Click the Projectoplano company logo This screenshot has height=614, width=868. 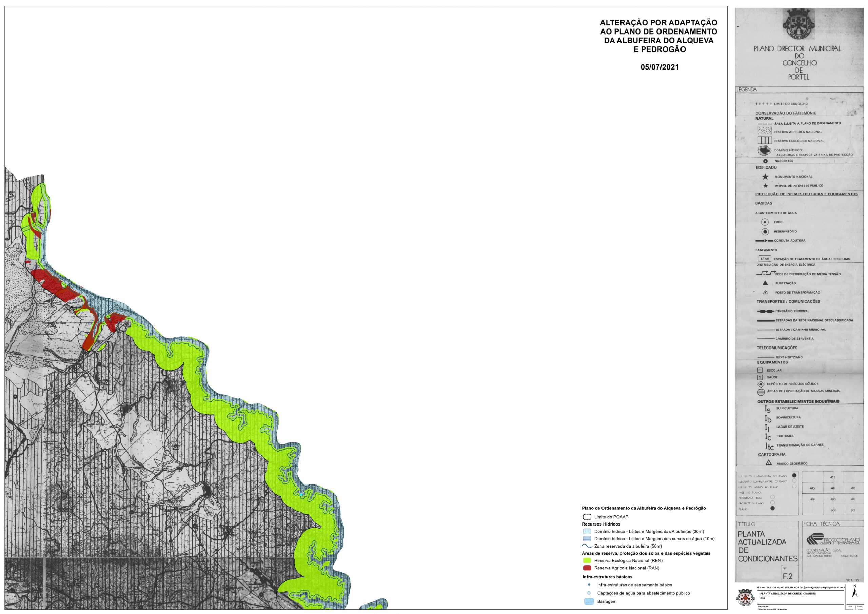(832, 539)
